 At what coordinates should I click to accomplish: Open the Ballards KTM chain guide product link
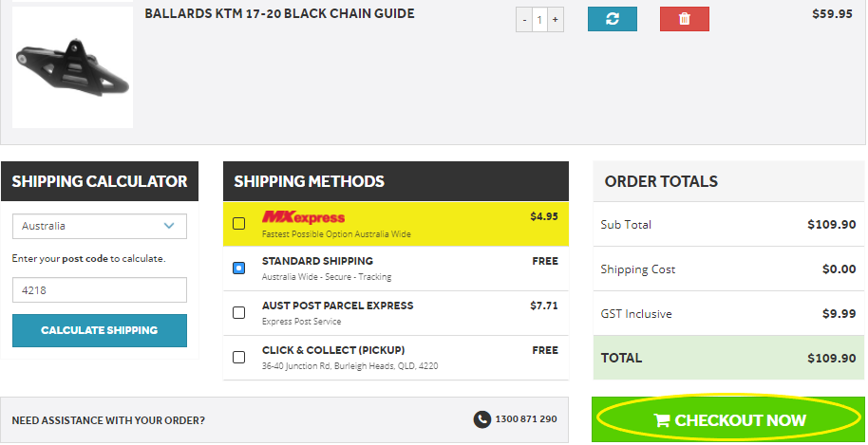coord(279,14)
